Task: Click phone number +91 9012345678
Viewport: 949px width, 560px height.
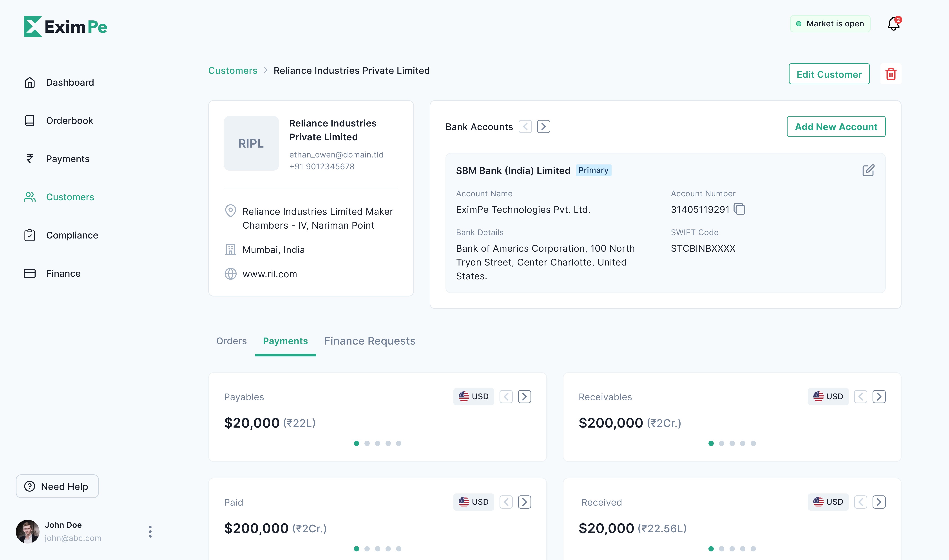Action: 322,166
